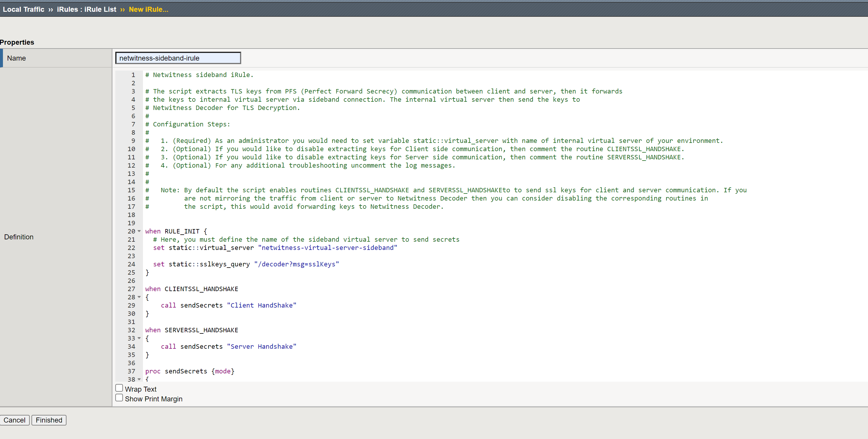Click the "Client HandShake" string in code

(x=261, y=305)
